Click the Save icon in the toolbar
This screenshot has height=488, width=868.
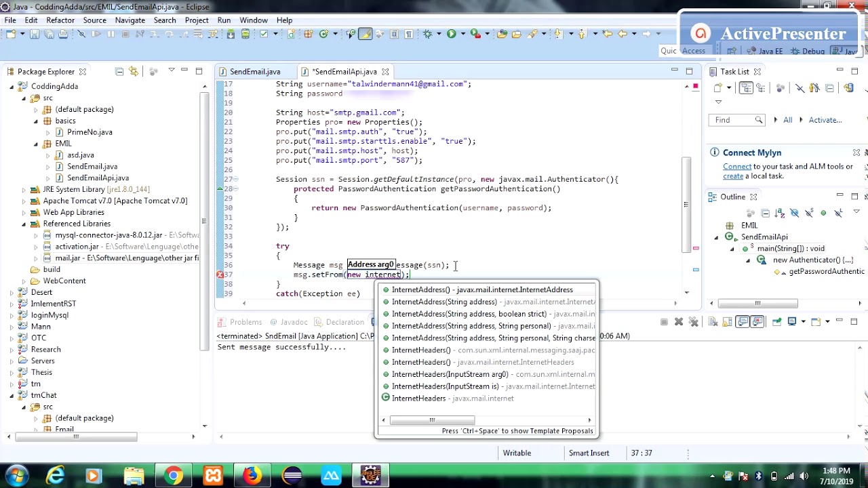(35, 34)
